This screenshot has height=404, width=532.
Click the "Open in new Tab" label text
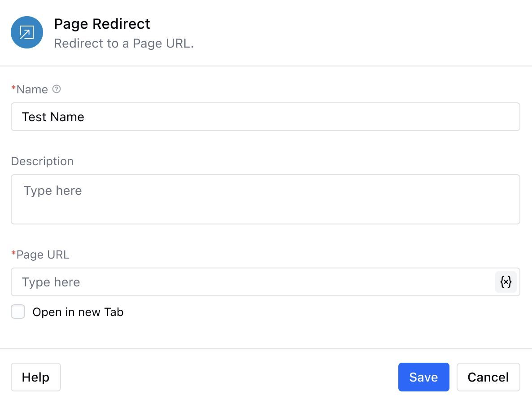point(78,312)
